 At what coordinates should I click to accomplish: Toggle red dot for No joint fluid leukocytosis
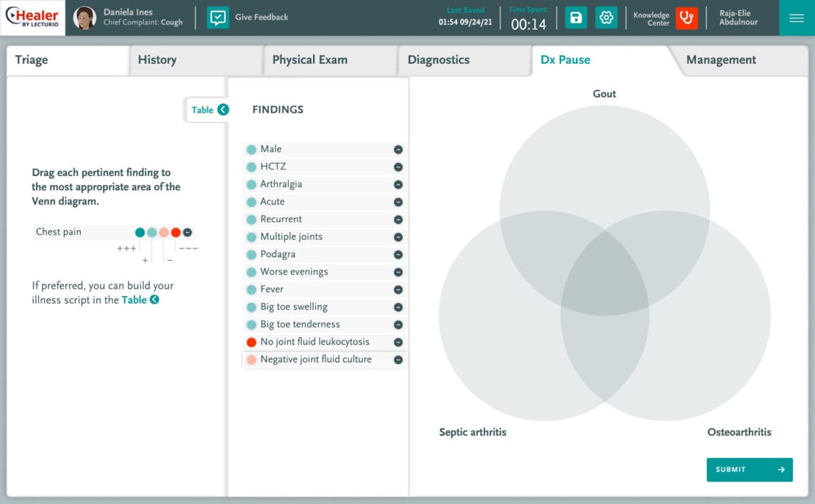[251, 342]
